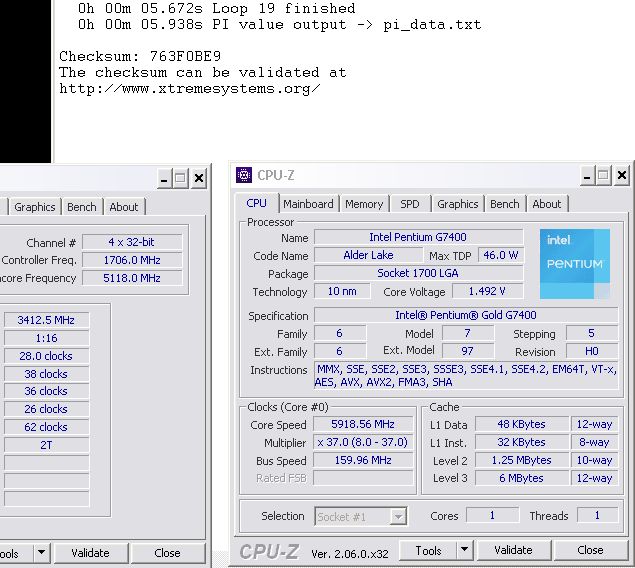This screenshot has width=635, height=568.
Task: Click the CPU-Z logo icon in the title bar
Action: [x=244, y=176]
